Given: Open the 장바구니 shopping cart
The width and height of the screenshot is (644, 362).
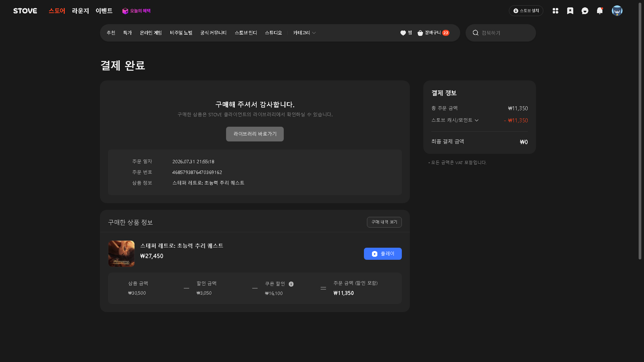Looking at the screenshot, I should pos(433,33).
